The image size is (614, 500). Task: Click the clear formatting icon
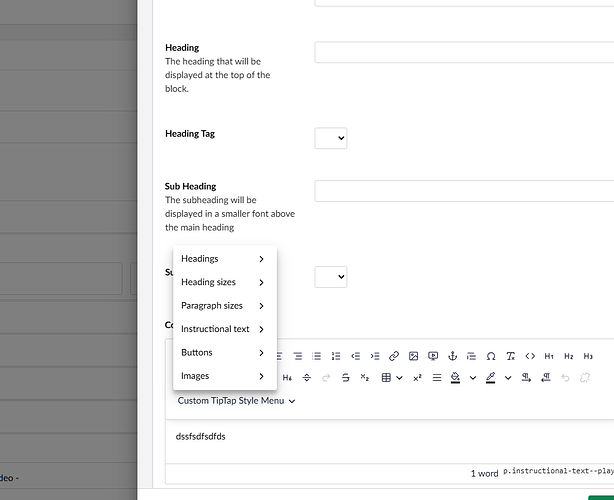[510, 356]
